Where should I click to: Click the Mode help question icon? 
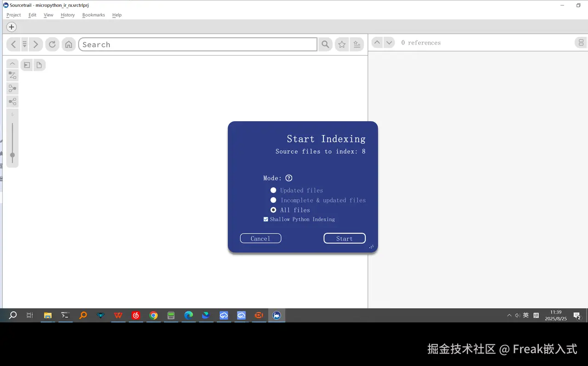(x=289, y=178)
